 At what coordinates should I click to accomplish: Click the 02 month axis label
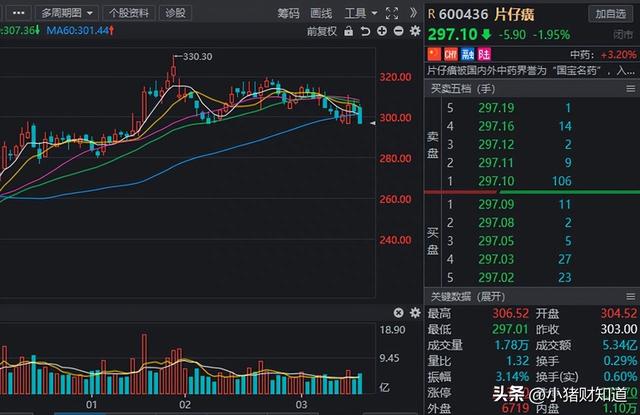click(185, 405)
